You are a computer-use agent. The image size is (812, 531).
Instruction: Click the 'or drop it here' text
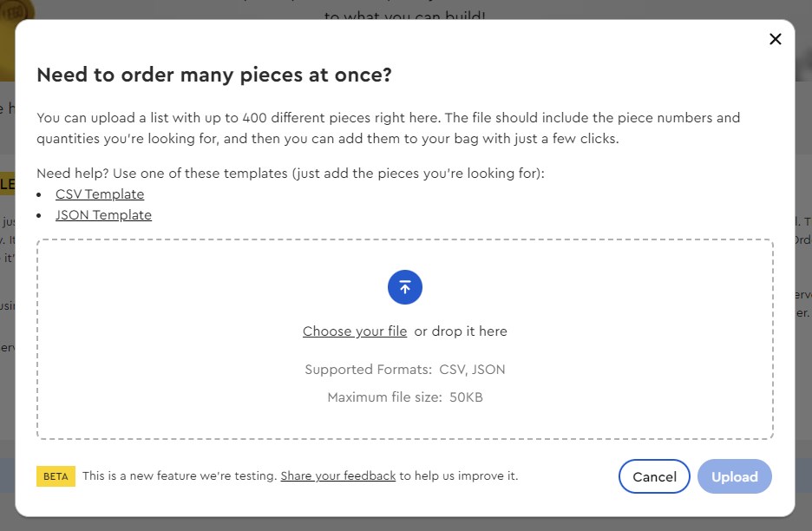(x=461, y=331)
